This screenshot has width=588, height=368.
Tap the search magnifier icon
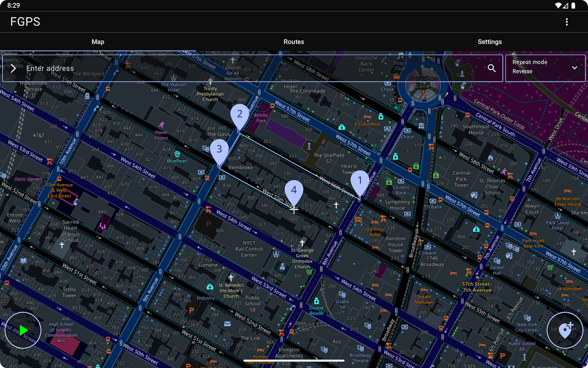click(x=492, y=68)
